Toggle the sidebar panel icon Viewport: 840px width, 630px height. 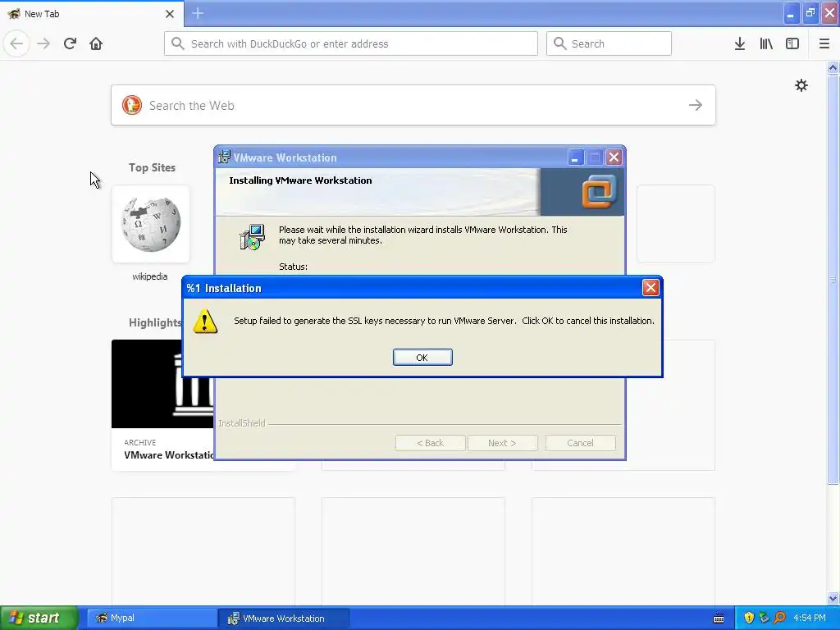click(x=792, y=43)
